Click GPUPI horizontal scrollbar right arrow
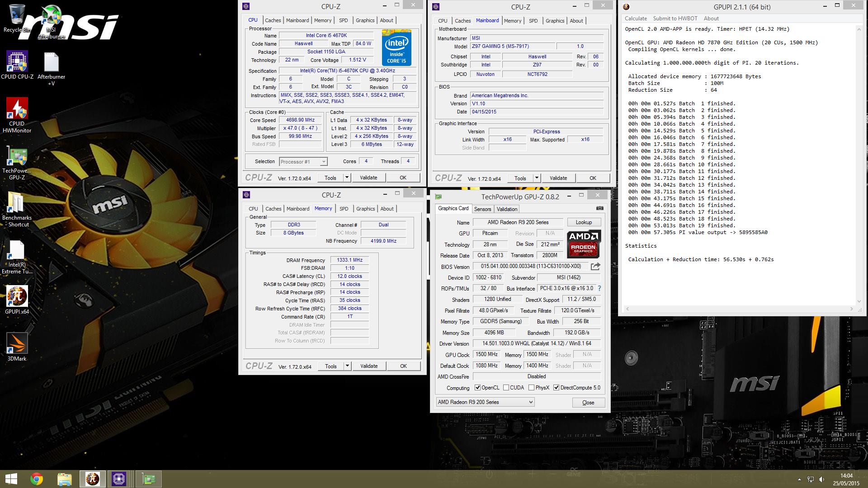Screen dimensions: 868x488 [852, 309]
